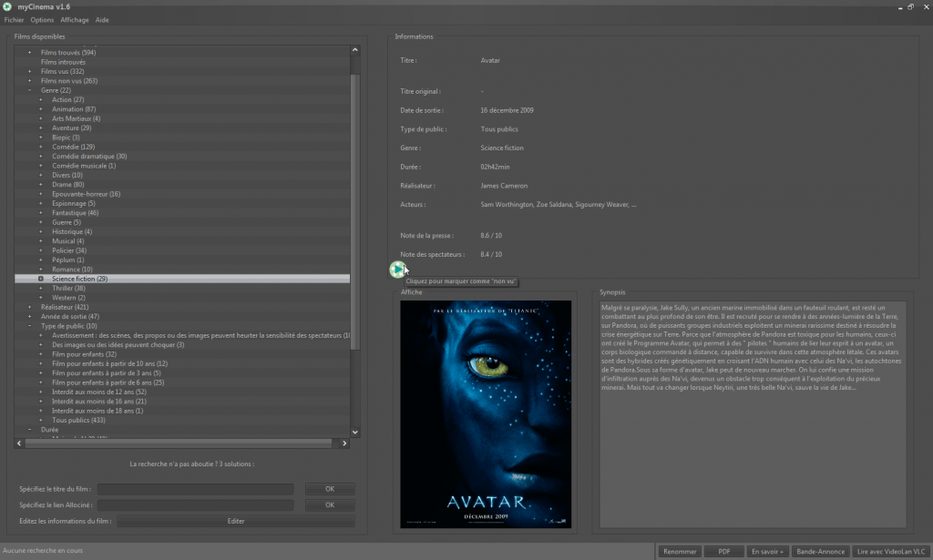Click the tree's scroll down arrow
The width and height of the screenshot is (933, 560).
(x=355, y=433)
